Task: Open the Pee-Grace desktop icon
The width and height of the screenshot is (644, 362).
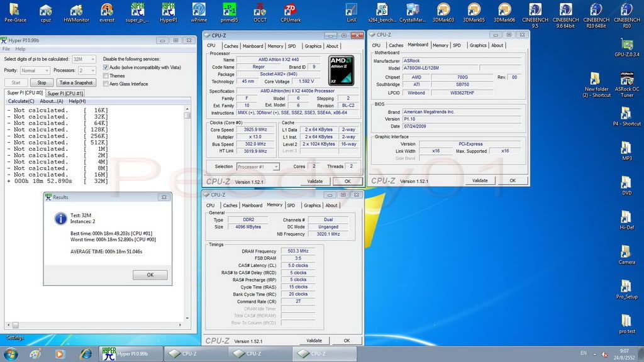Action: tap(15, 13)
